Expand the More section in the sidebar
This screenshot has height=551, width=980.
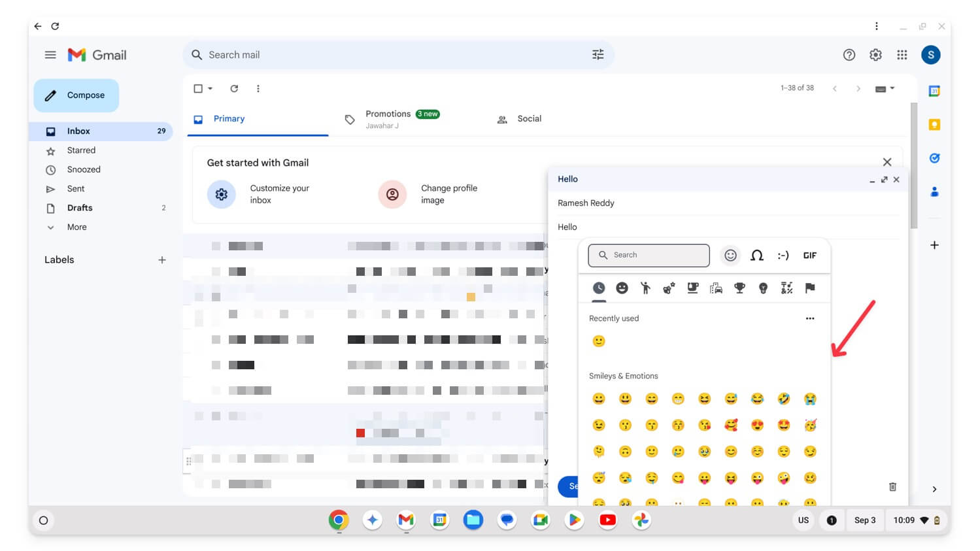coord(76,227)
